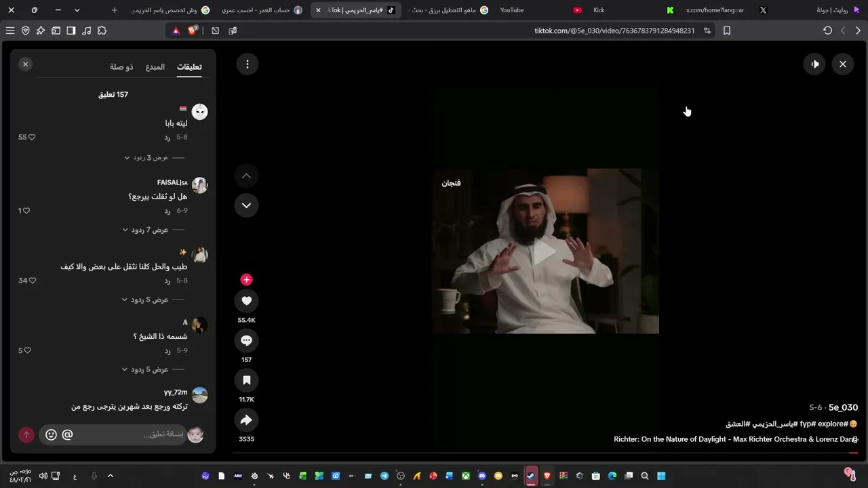Open the music note playlist icon

(86, 30)
